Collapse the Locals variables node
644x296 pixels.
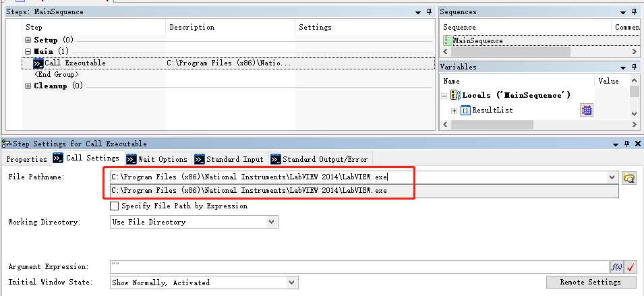tap(444, 96)
